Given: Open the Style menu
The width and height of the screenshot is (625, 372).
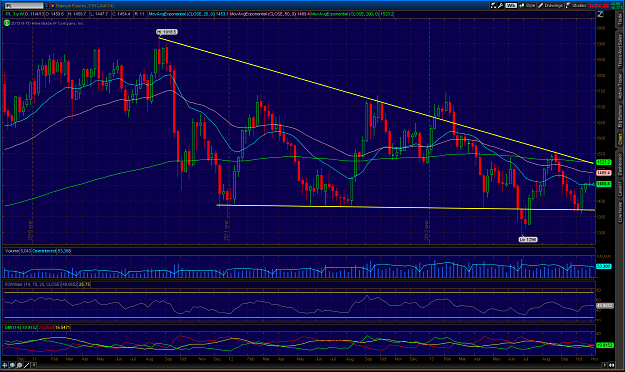Looking at the screenshot, I should (527, 6).
